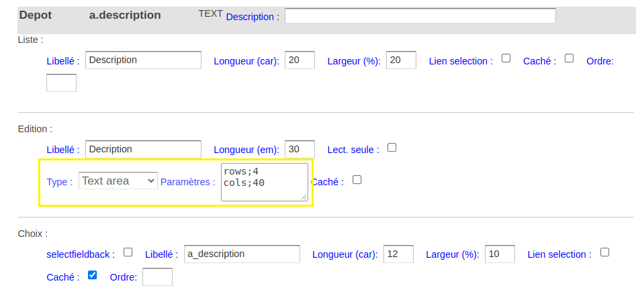Grab the Paramètres textarea resize handle
This screenshot has width=644, height=294.
[304, 197]
